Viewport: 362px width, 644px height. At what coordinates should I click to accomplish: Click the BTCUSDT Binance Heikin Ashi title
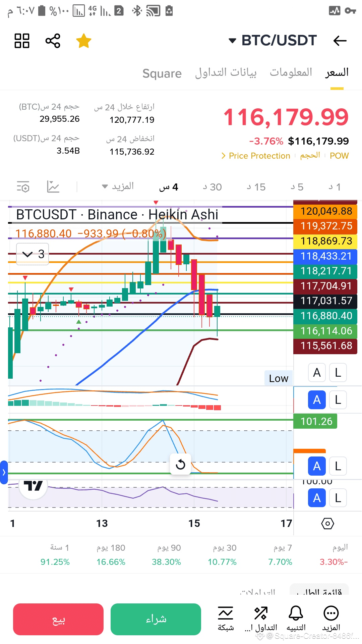tap(117, 215)
